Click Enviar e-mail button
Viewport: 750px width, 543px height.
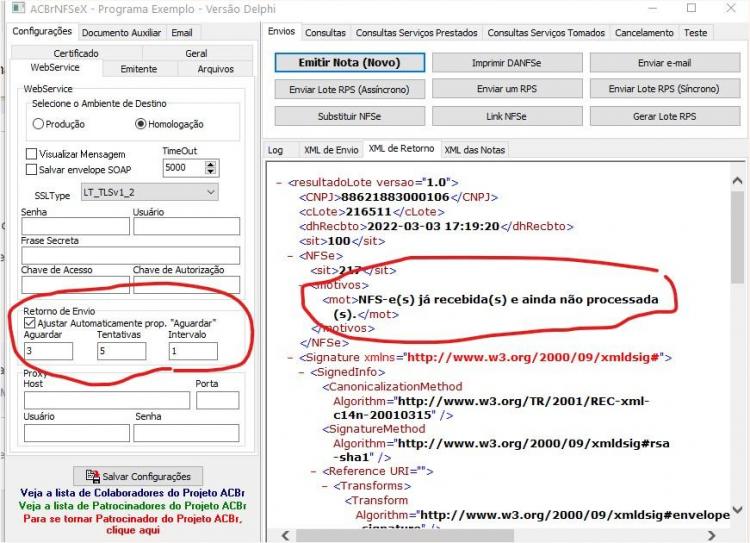click(x=664, y=63)
